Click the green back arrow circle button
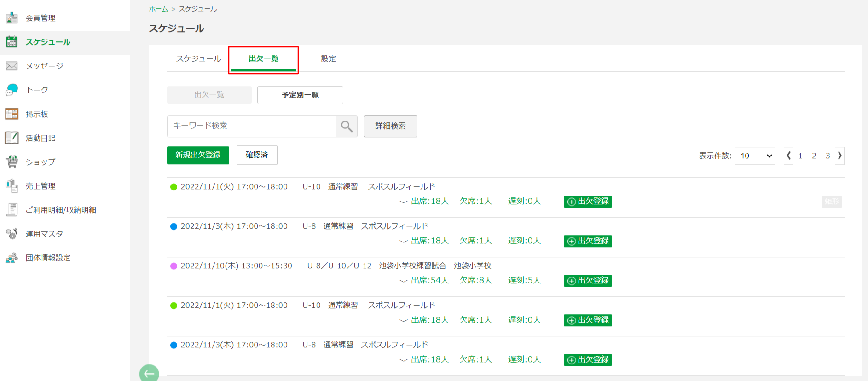868x381 pixels. point(149,373)
